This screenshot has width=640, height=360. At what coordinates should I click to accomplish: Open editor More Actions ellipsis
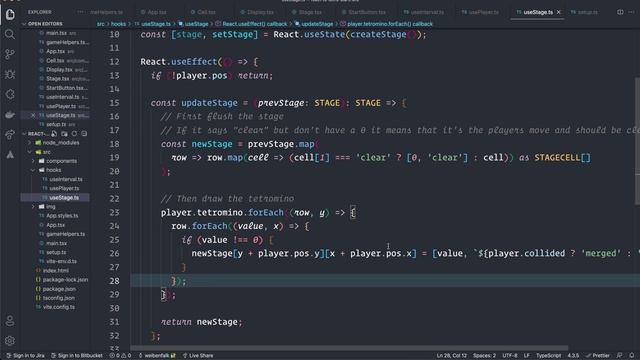pyautogui.click(x=631, y=12)
